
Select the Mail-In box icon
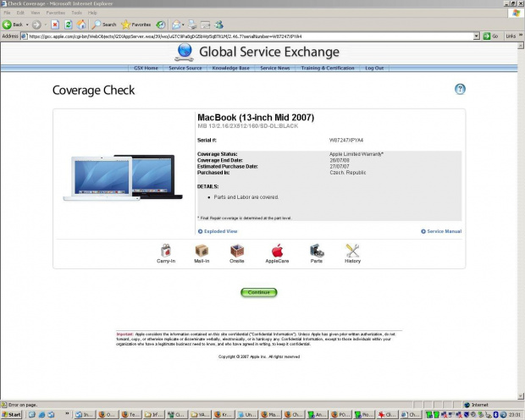(x=202, y=251)
